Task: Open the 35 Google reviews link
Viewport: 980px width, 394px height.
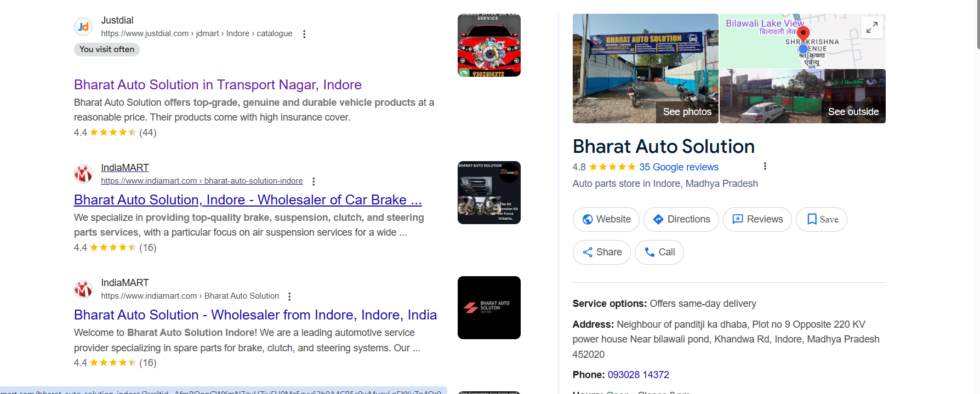Action: coord(679,167)
